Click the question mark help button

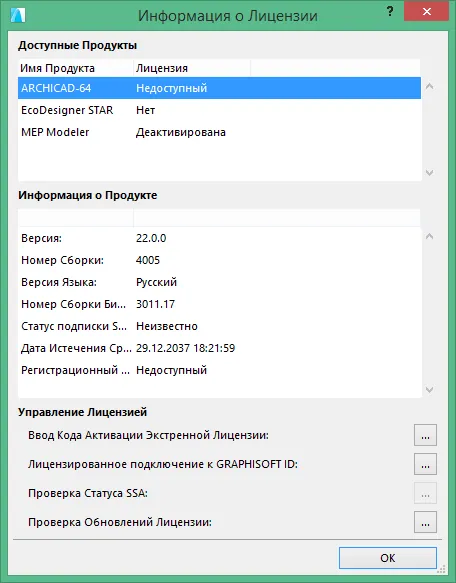[390, 12]
